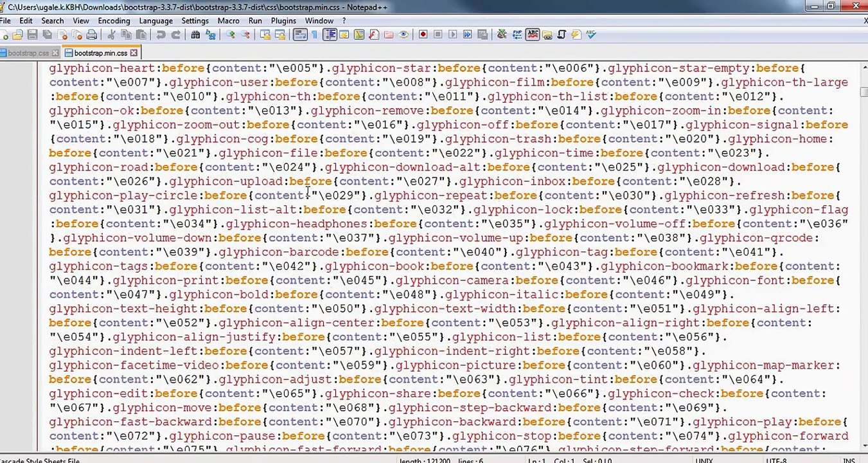Open the Edit menu
Screen dimensions: 868x463
tap(26, 21)
